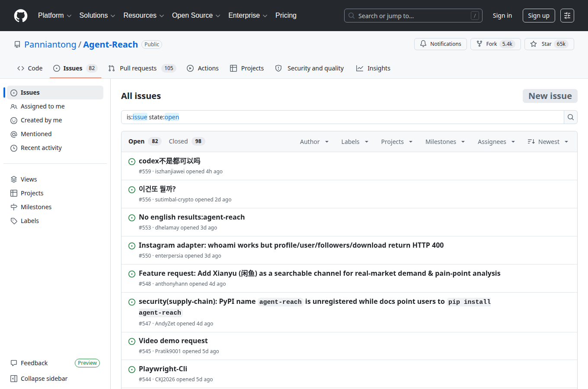
Task: Select Created by me in sidebar
Action: 55,120
